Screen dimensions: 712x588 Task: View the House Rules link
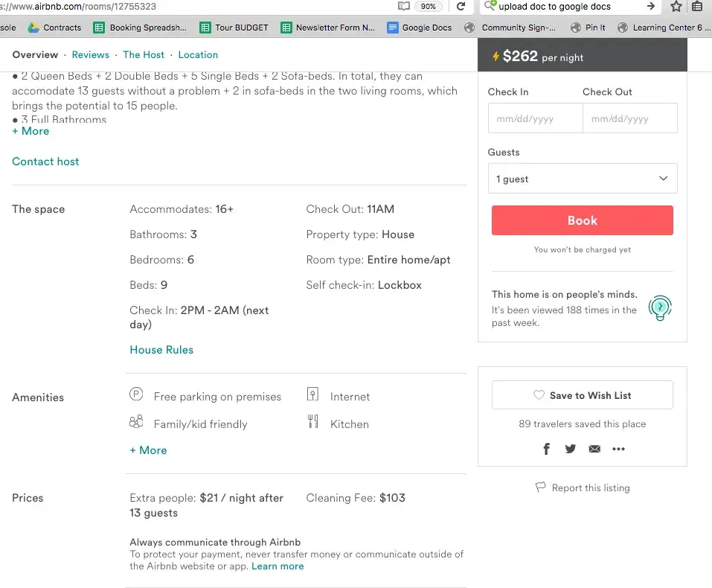pyautogui.click(x=161, y=350)
